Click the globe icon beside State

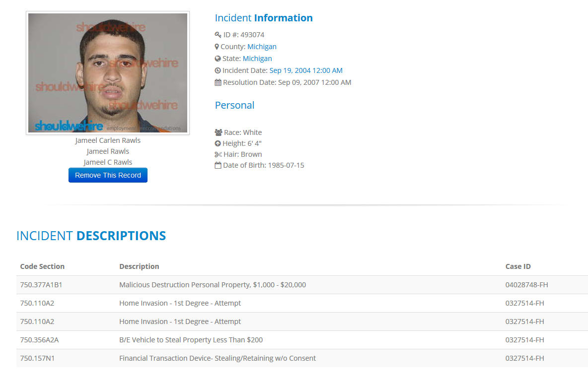point(218,59)
